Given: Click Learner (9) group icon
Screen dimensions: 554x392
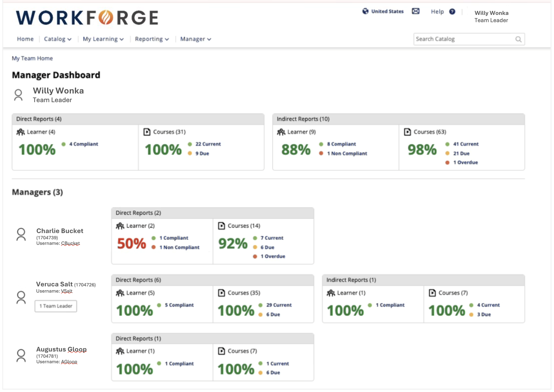Looking at the screenshot, I should point(281,132).
